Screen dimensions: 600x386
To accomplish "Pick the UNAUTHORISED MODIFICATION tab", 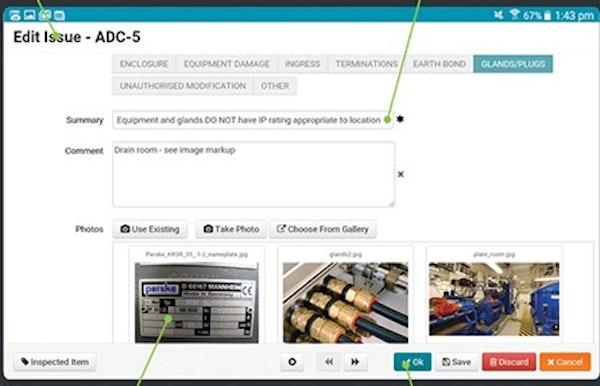I will click(x=183, y=86).
